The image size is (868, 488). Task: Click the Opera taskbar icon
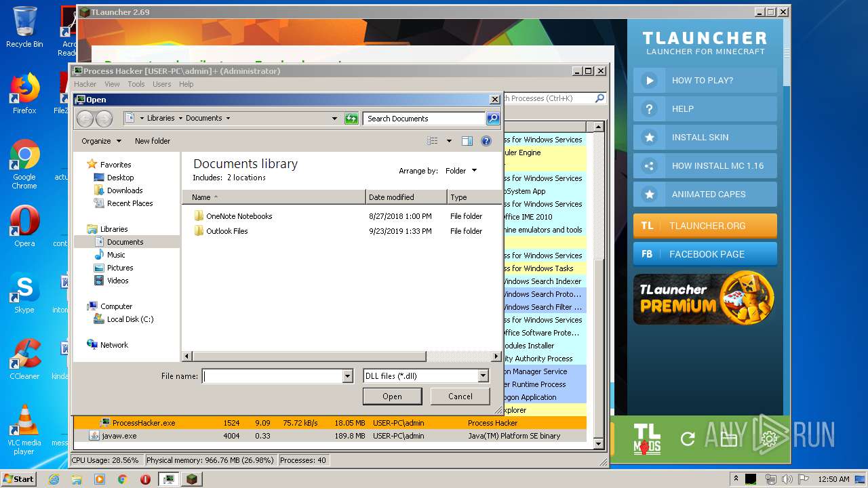coord(145,479)
